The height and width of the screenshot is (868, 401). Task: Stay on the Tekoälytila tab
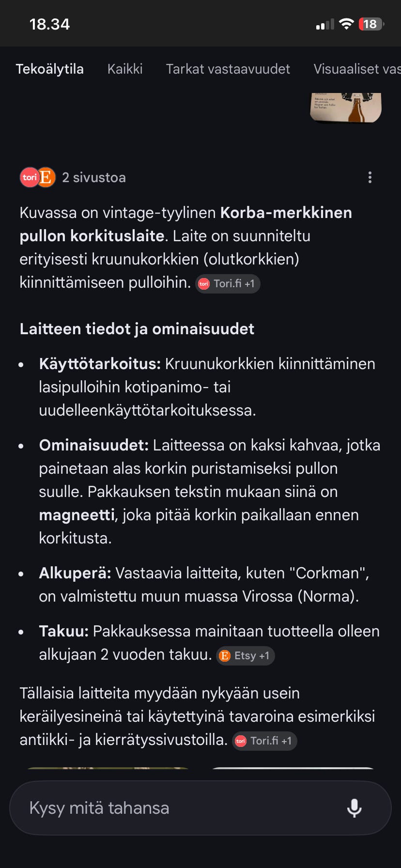(x=50, y=69)
